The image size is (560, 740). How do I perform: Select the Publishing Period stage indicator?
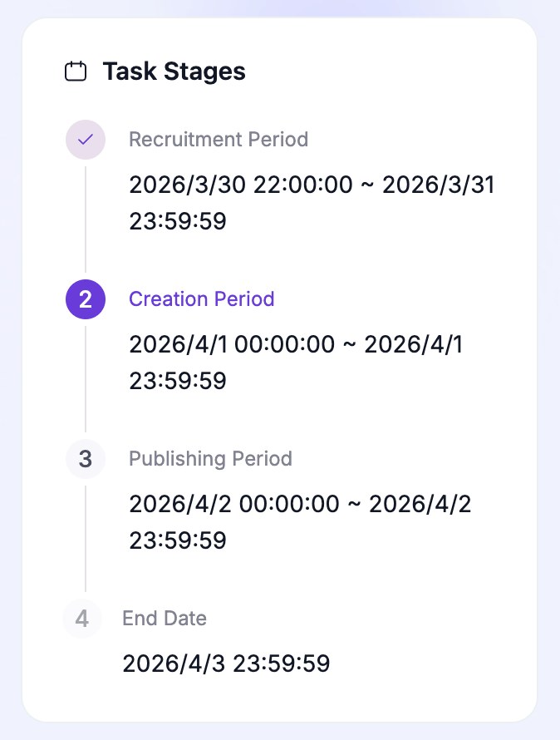click(x=85, y=459)
